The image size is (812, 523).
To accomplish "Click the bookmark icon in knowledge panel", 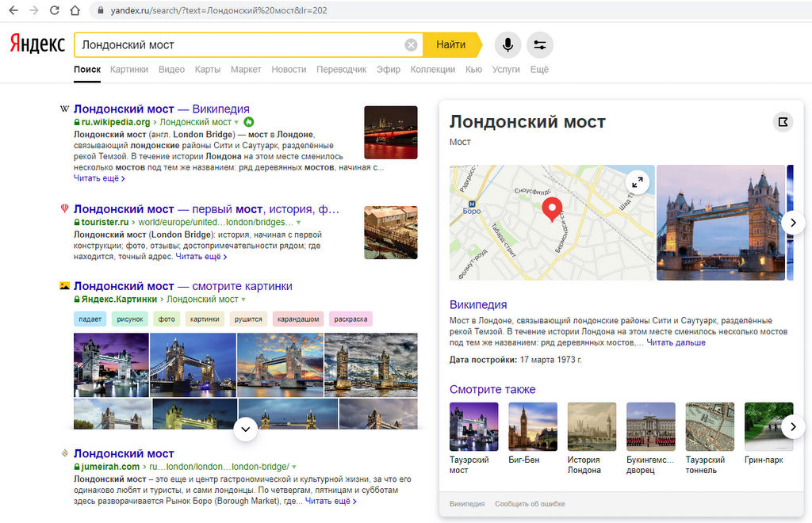I will 783,122.
